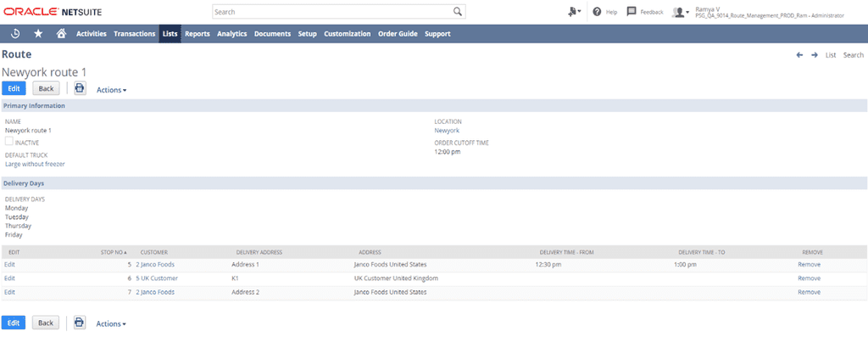This screenshot has width=868, height=337.
Task: Click the Delivery Days section header
Action: (434, 183)
